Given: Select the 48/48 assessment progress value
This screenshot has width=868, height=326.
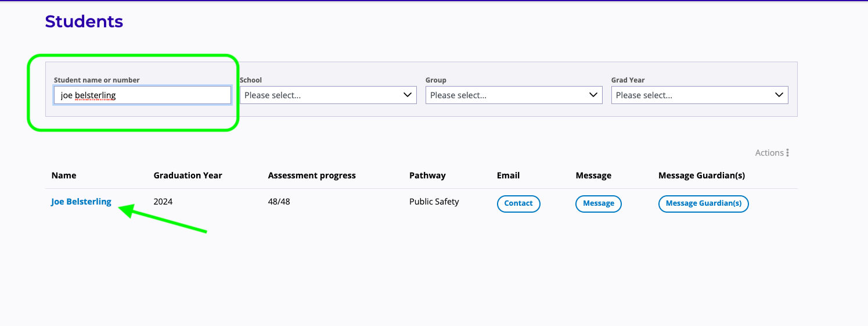Looking at the screenshot, I should pyautogui.click(x=279, y=202).
